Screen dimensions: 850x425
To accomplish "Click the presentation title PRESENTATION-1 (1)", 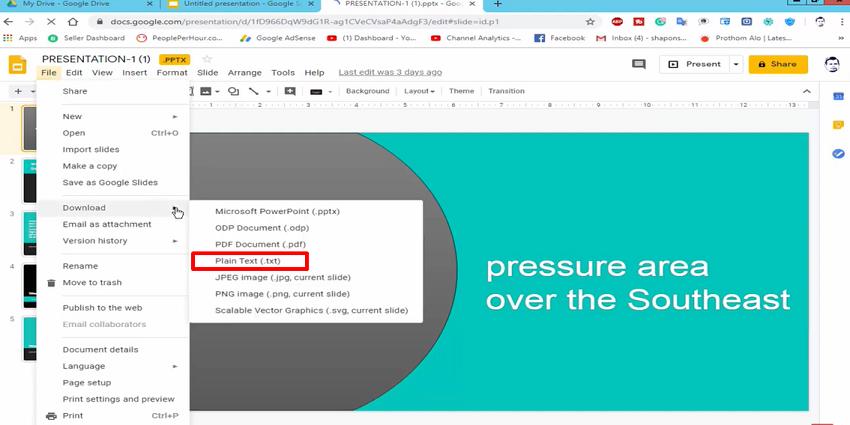I will (96, 59).
